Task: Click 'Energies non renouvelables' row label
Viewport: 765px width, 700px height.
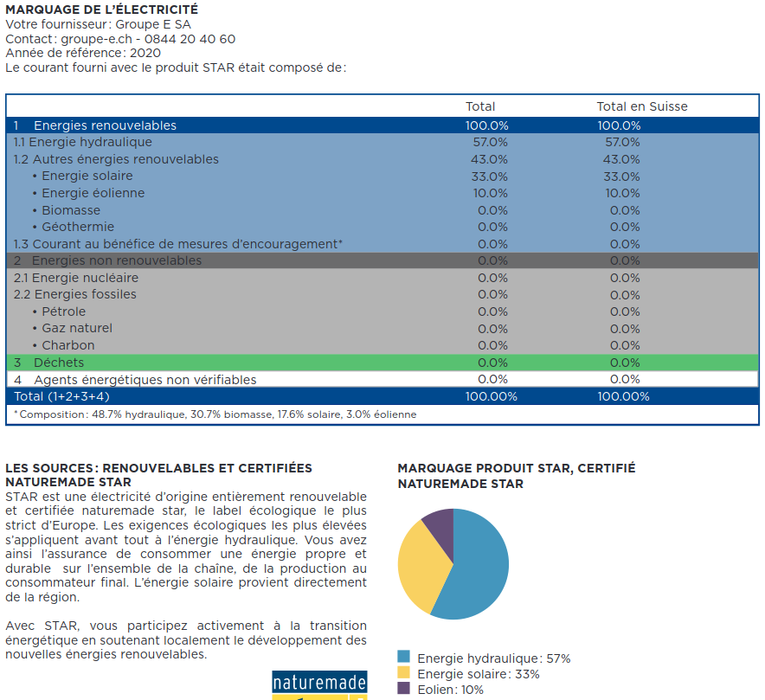Action: [117, 260]
